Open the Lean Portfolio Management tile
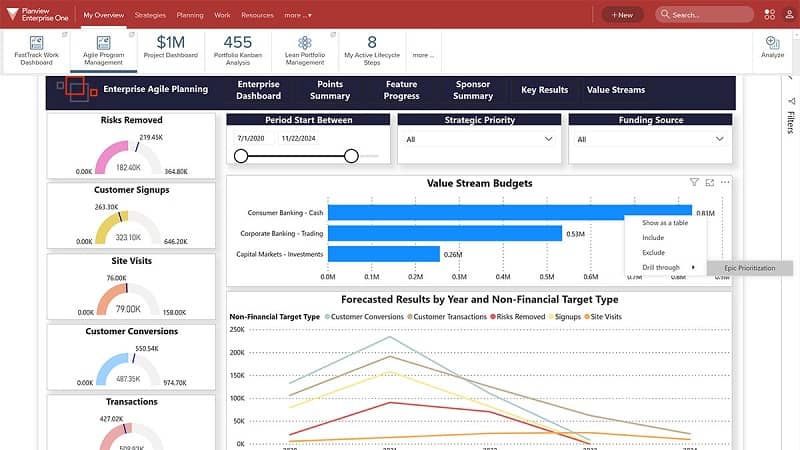Screen dimensions: 800x450 [305, 49]
